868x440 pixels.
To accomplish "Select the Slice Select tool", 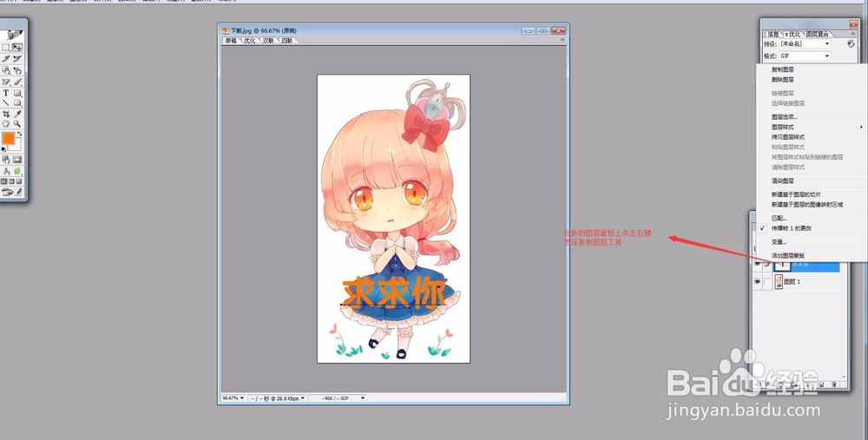I will pyautogui.click(x=17, y=58).
